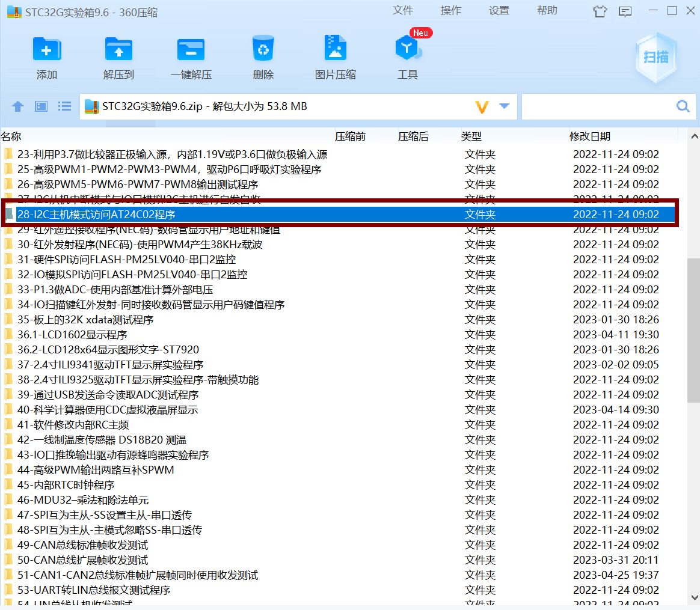Open the 图片压缩 image compression tool

(x=336, y=47)
